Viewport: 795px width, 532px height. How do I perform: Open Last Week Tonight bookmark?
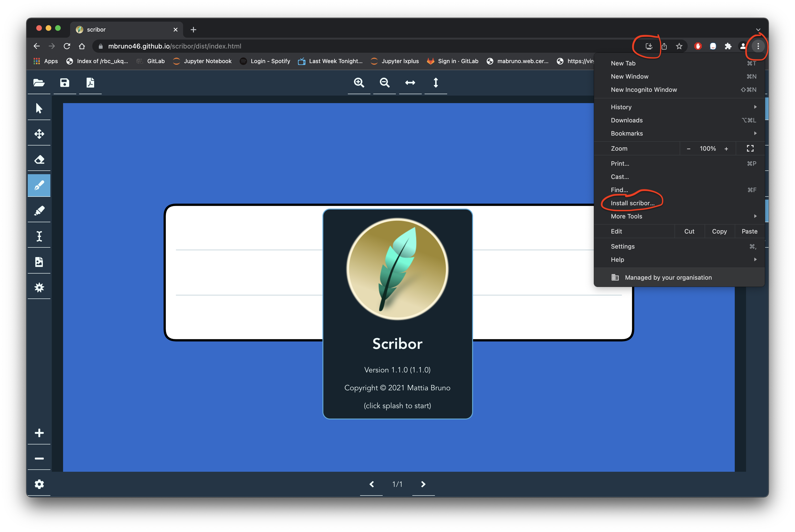[x=330, y=61]
